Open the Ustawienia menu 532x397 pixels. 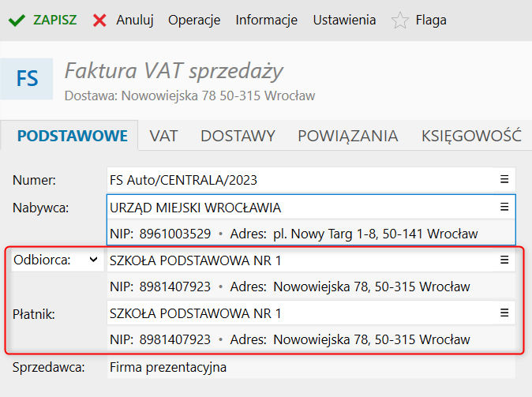(344, 20)
